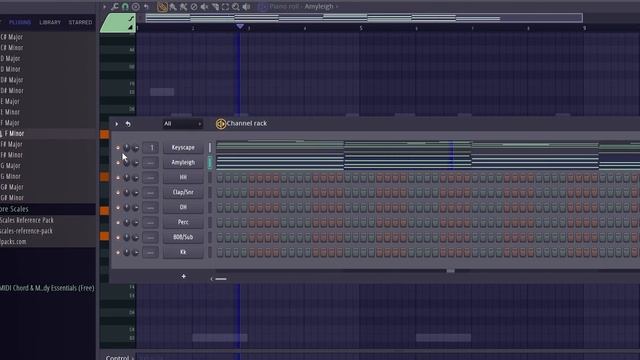Click the Playback speaker tool icon
This screenshot has height=360, width=640.
[x=247, y=7]
